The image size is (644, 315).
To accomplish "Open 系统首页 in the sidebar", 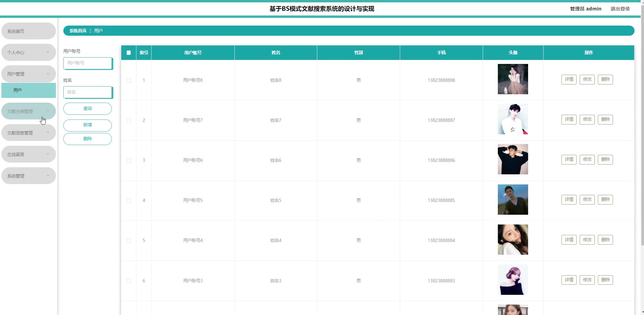I will point(29,31).
